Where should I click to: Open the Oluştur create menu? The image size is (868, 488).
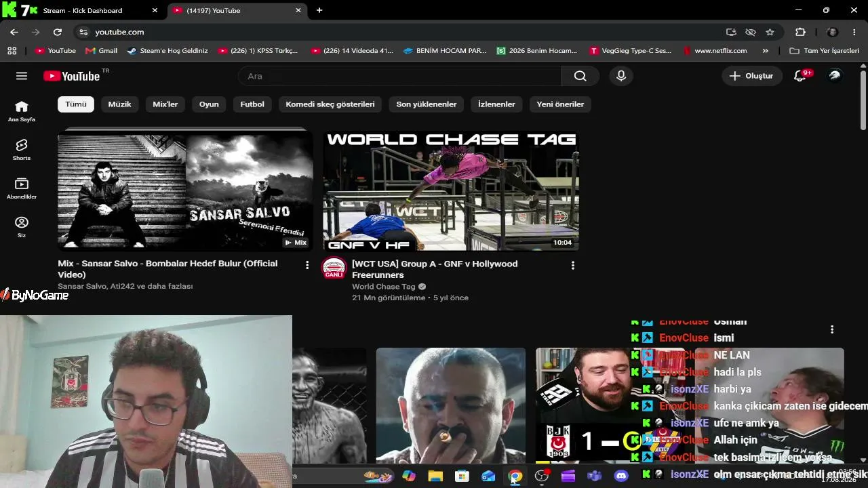tap(751, 76)
